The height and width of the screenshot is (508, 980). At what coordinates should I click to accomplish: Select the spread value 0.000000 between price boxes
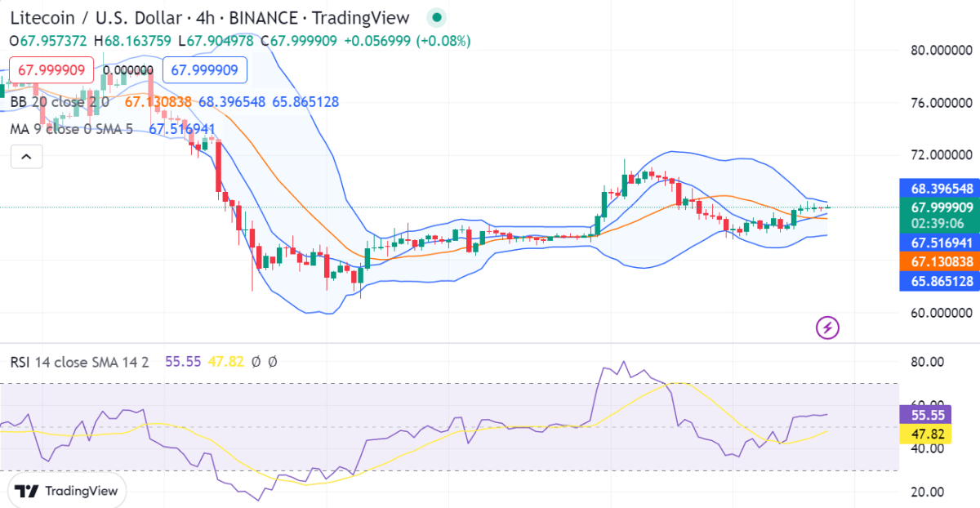[127, 70]
